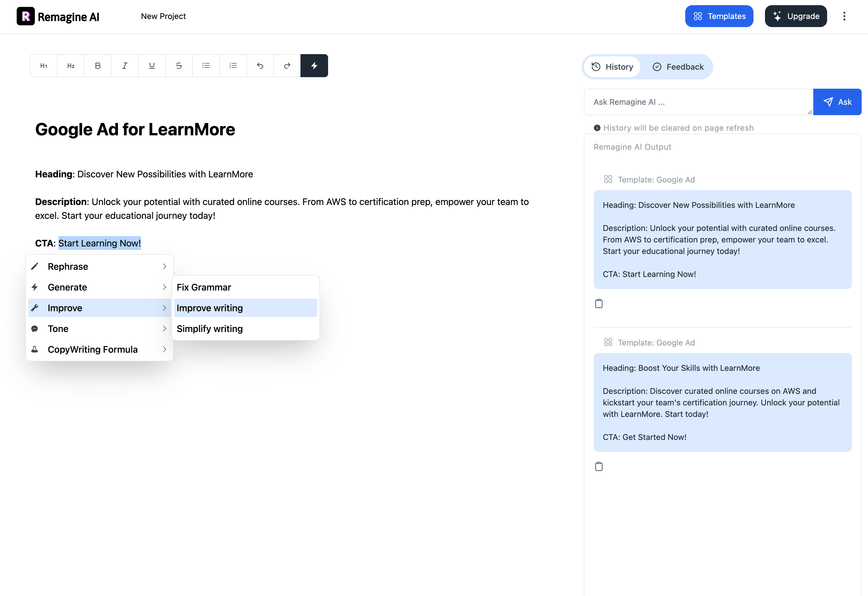This screenshot has height=596, width=868.
Task: Click the Remagine AI logo
Action: pyautogui.click(x=58, y=16)
